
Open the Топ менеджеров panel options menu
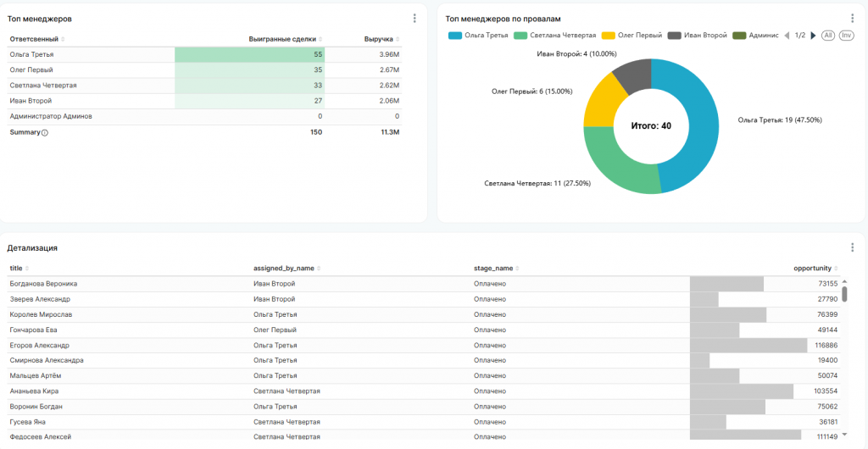click(415, 18)
